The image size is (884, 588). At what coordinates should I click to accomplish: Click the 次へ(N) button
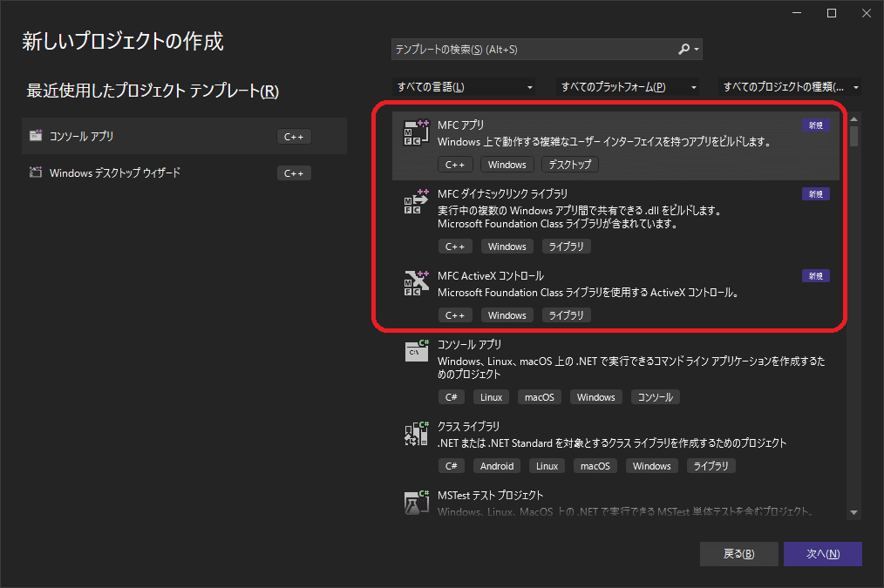pyautogui.click(x=823, y=554)
